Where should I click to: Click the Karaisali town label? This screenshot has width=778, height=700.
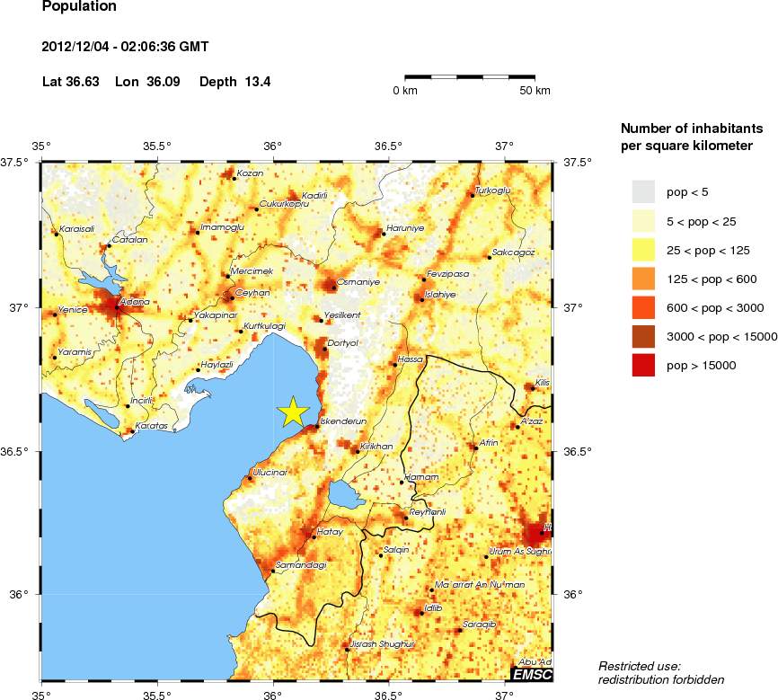click(76, 229)
